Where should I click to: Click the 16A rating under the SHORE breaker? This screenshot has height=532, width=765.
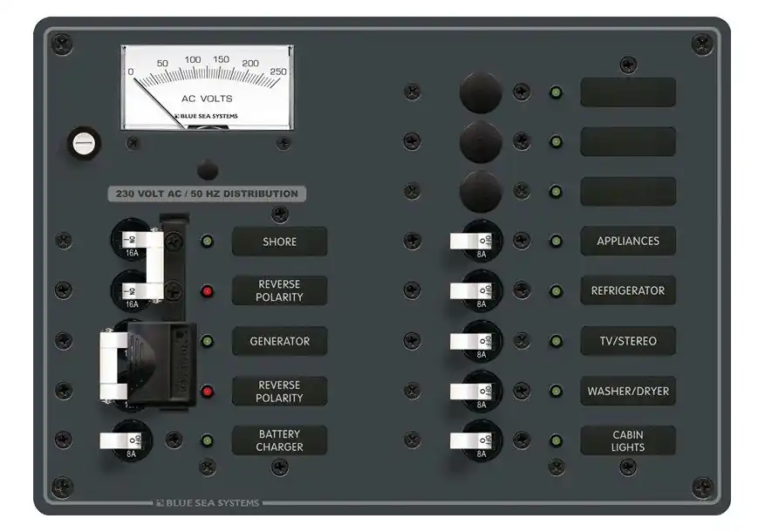coord(133,253)
